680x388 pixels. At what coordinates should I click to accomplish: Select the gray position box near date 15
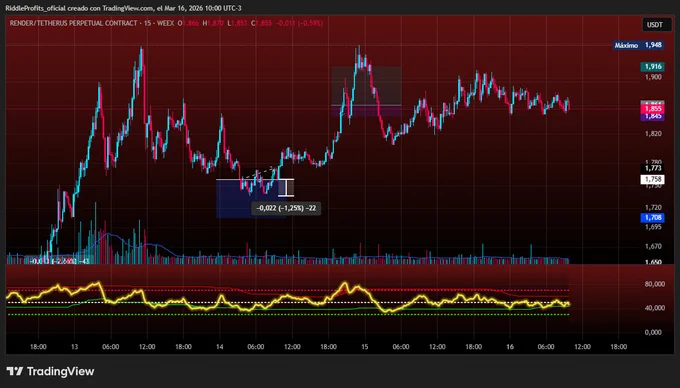coord(366,86)
